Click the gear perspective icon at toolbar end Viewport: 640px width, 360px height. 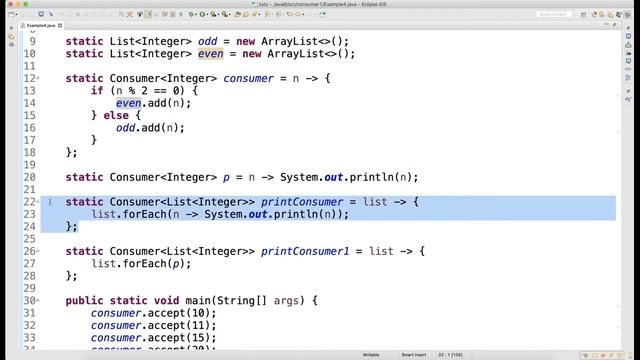pos(627,15)
